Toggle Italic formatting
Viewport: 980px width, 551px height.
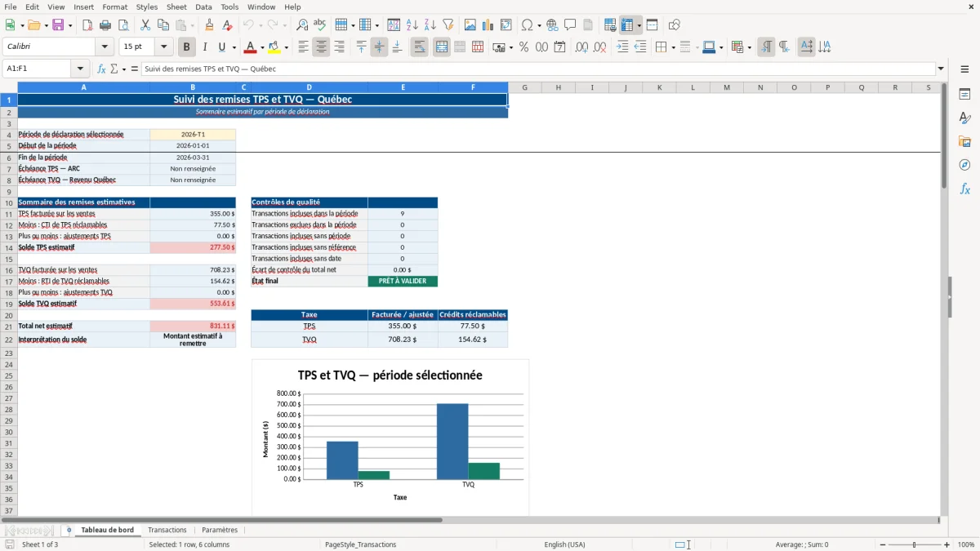coord(205,47)
